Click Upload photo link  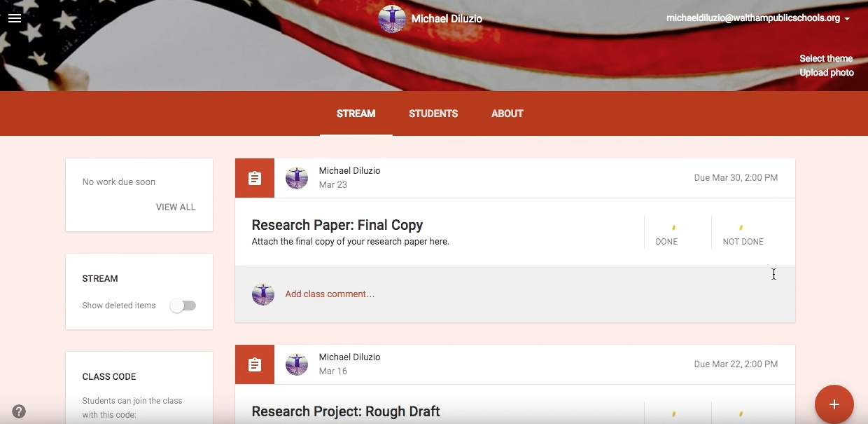[827, 72]
